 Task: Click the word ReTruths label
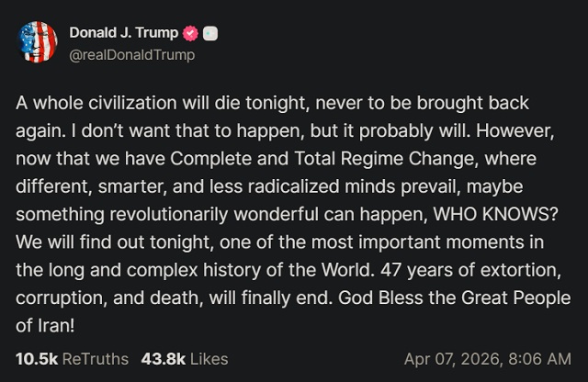coord(95,359)
